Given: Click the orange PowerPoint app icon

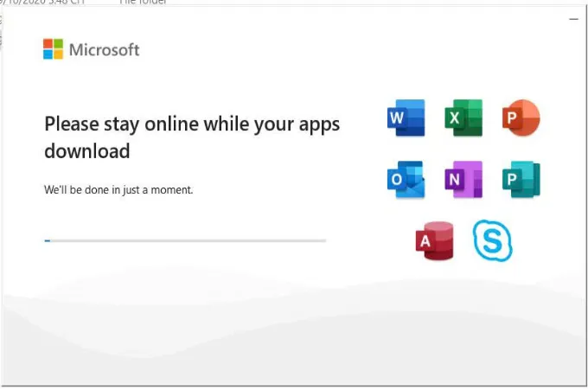Looking at the screenshot, I should [521, 118].
